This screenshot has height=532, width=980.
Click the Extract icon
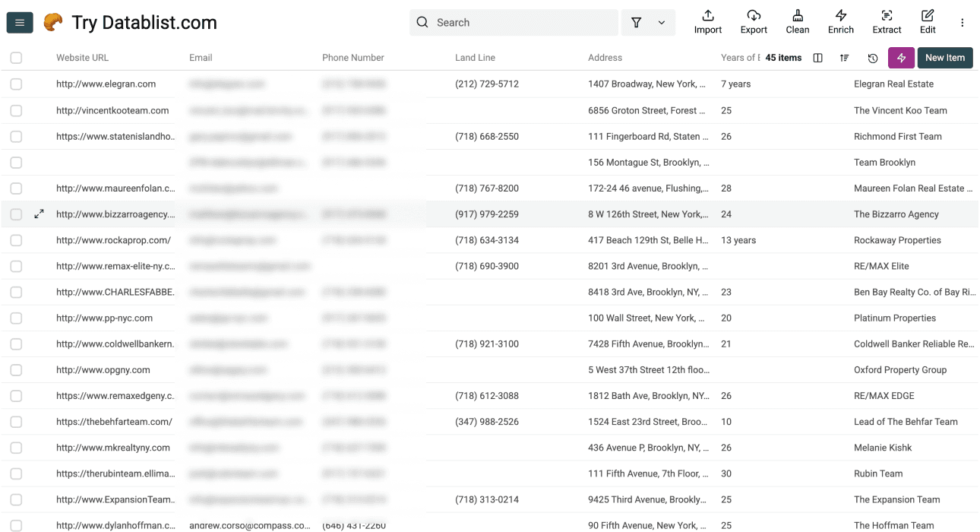(887, 21)
